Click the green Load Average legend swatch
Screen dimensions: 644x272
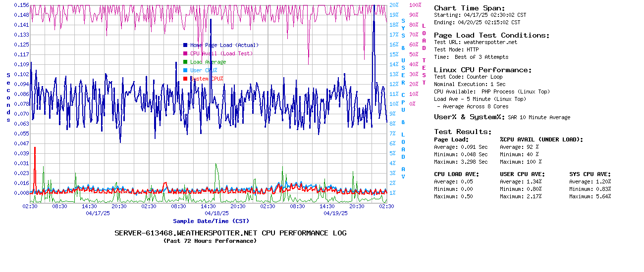pos(185,62)
